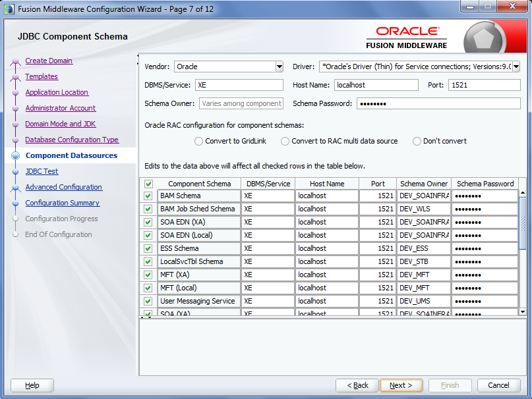Click table scrollbar down arrow
Image resolution: width=532 pixels, height=399 pixels.
[523, 311]
